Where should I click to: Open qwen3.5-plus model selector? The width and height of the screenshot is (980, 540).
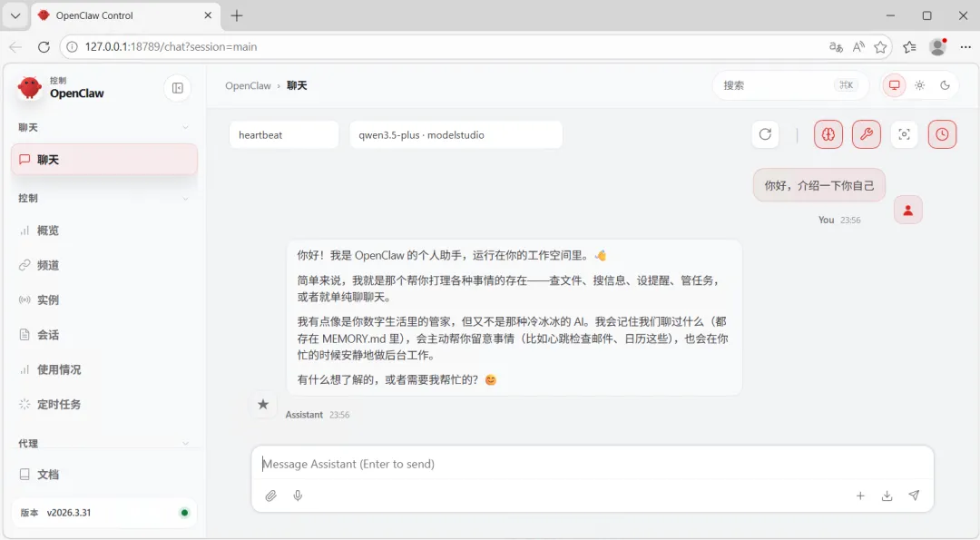coord(456,135)
